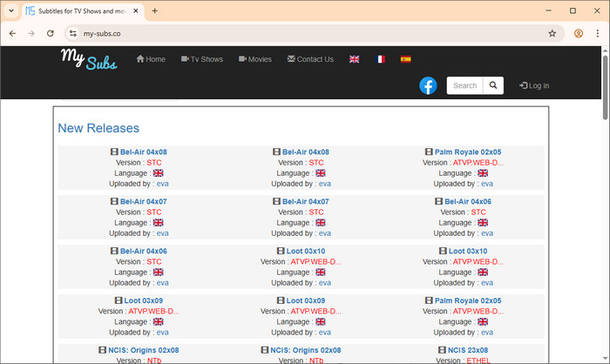Switch site language to English flag
This screenshot has width=610, height=364.
(x=355, y=59)
